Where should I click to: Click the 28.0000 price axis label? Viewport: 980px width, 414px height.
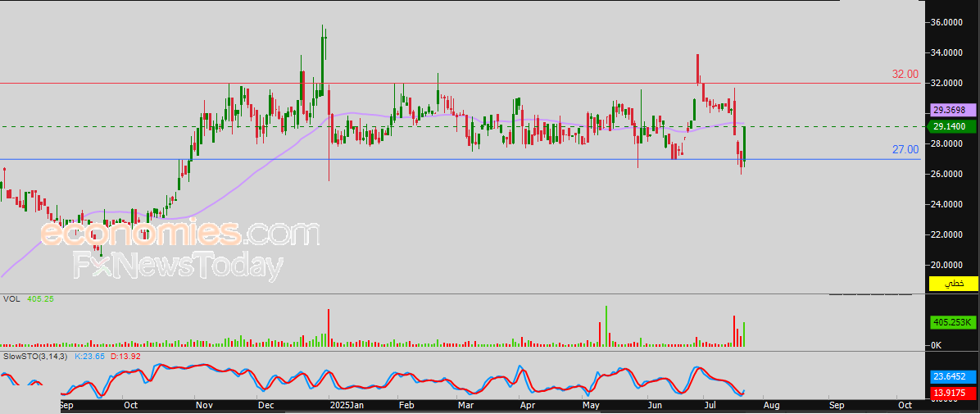947,143
